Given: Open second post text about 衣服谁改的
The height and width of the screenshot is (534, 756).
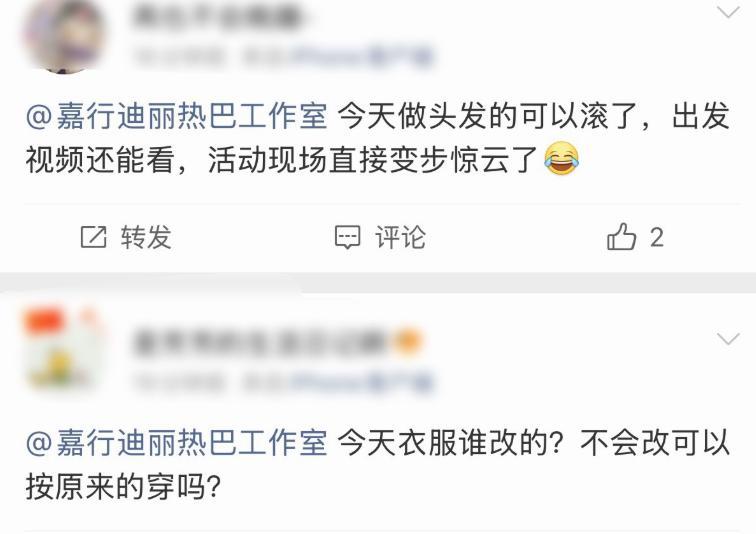Looking at the screenshot, I should 378,465.
